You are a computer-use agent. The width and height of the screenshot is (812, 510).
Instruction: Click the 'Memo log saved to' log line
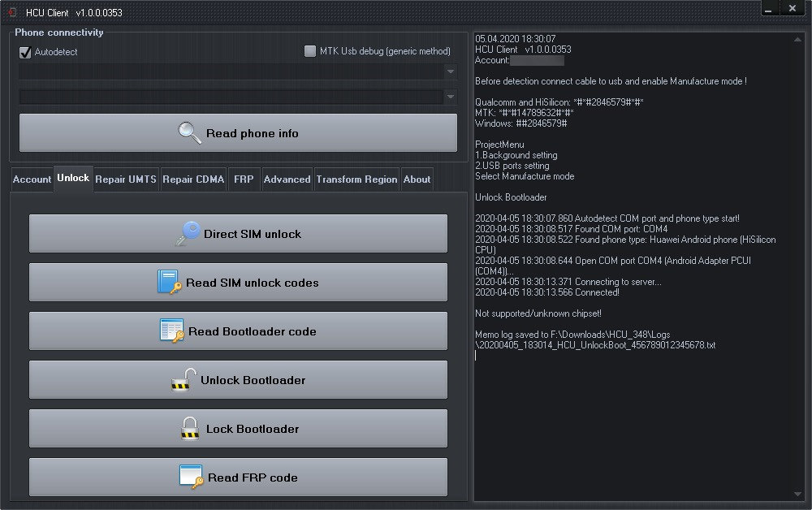572,335
